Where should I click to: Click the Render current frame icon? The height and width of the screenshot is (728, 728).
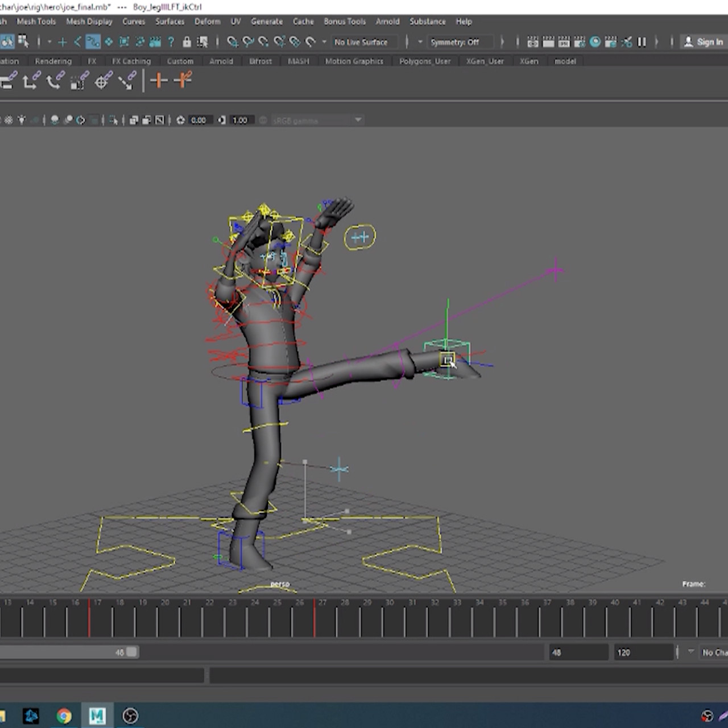(x=548, y=42)
